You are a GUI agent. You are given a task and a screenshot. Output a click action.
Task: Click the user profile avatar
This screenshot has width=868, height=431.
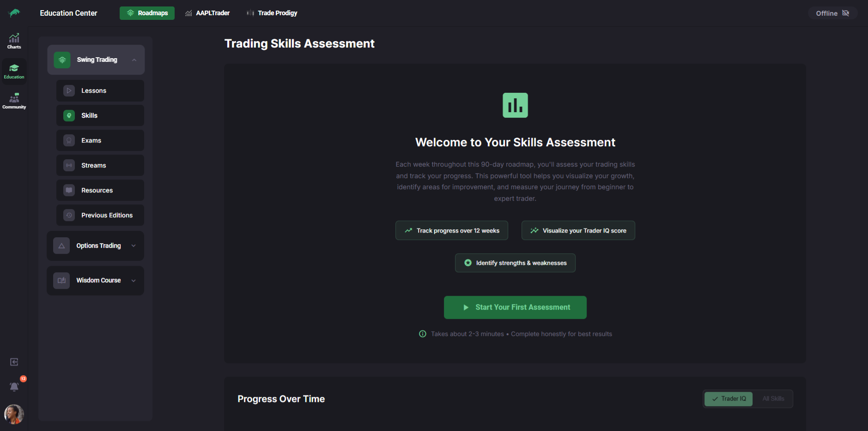coord(14,414)
